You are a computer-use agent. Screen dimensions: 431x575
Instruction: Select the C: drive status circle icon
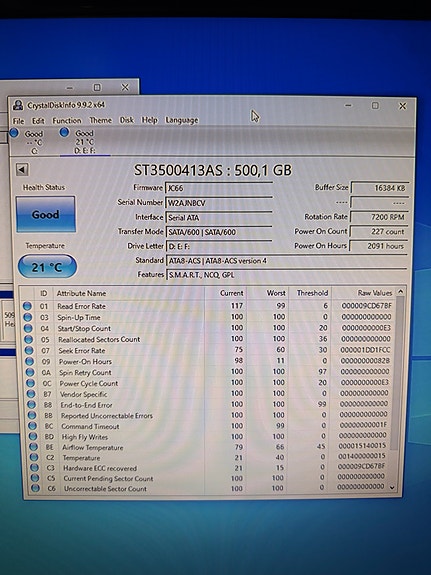click(14, 133)
